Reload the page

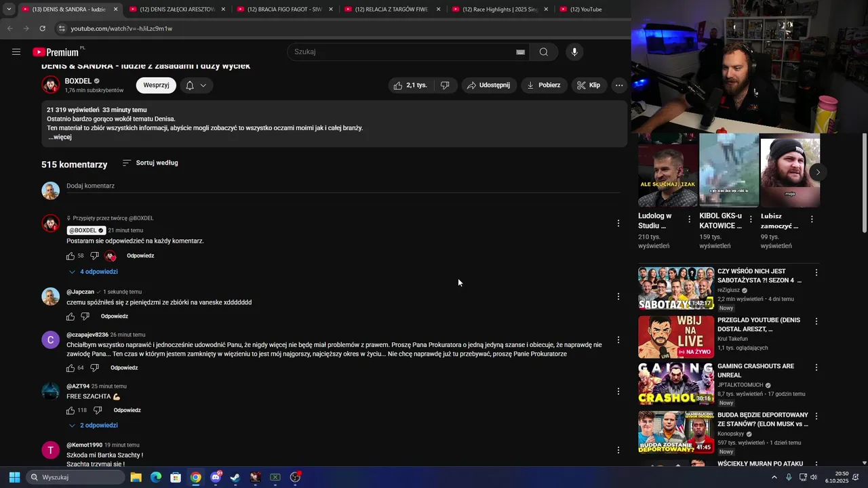coord(42,28)
